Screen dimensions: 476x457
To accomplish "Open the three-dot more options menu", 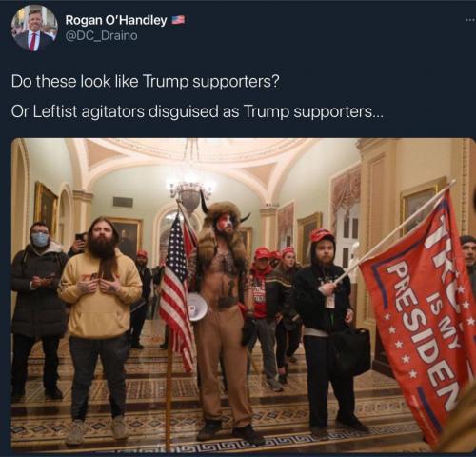I will click(469, 20).
